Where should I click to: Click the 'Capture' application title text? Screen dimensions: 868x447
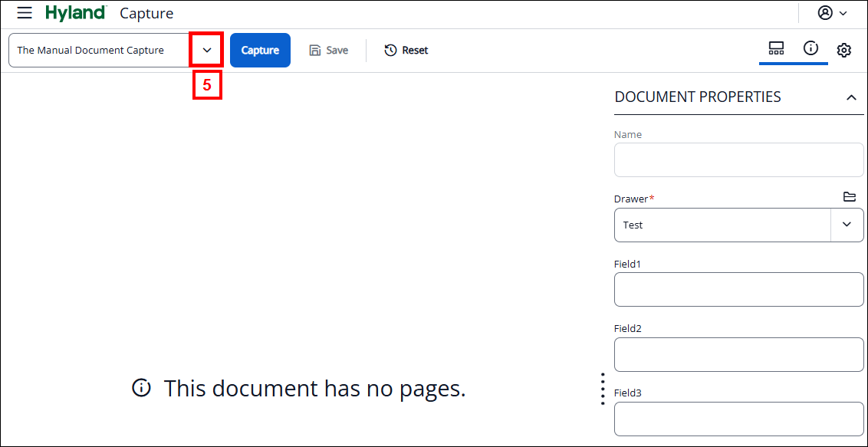[x=146, y=13]
